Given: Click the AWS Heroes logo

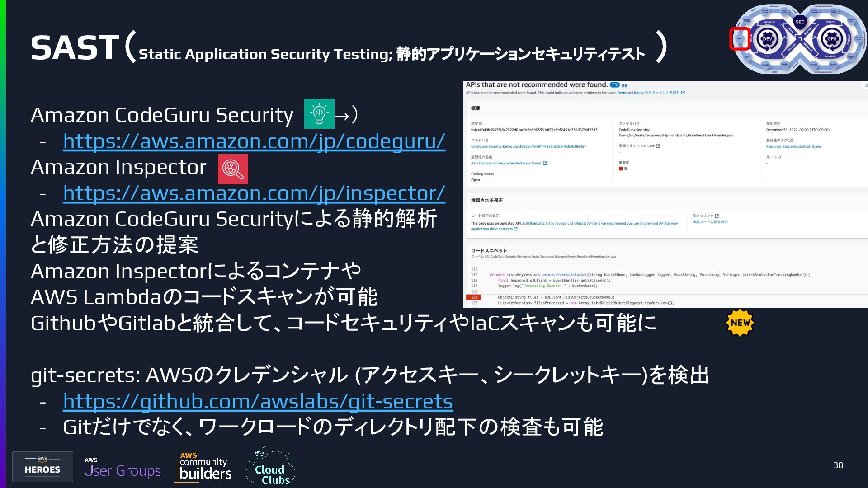Looking at the screenshot, I should [x=42, y=466].
